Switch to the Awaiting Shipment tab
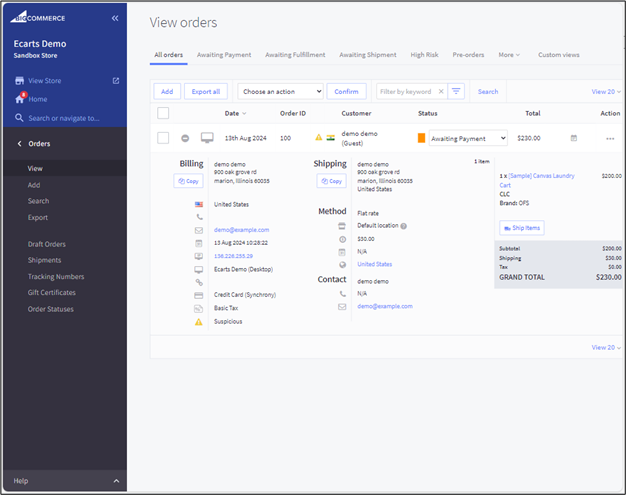The height and width of the screenshot is (495, 626). 368,55
